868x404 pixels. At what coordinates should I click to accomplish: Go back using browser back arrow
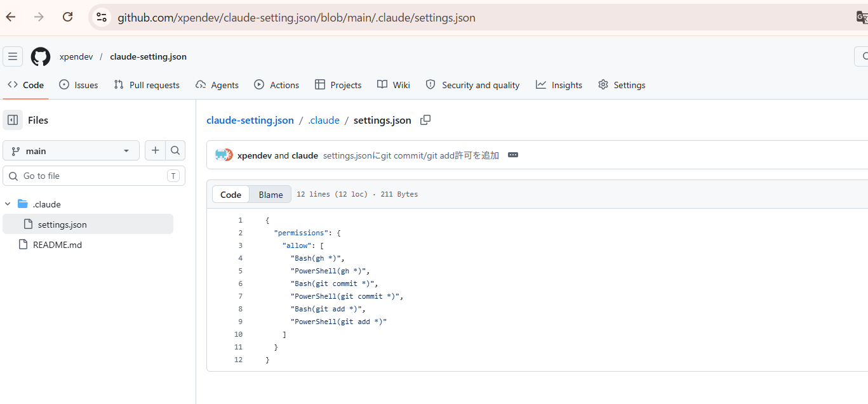coord(11,17)
